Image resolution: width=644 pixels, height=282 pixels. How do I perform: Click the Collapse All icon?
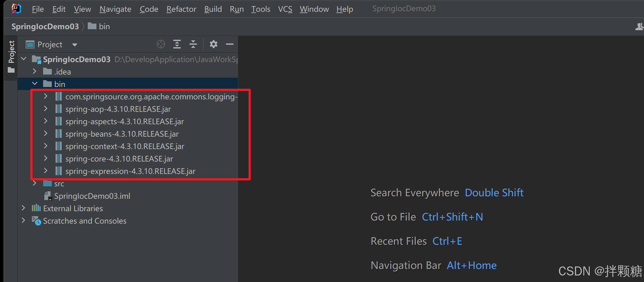193,44
